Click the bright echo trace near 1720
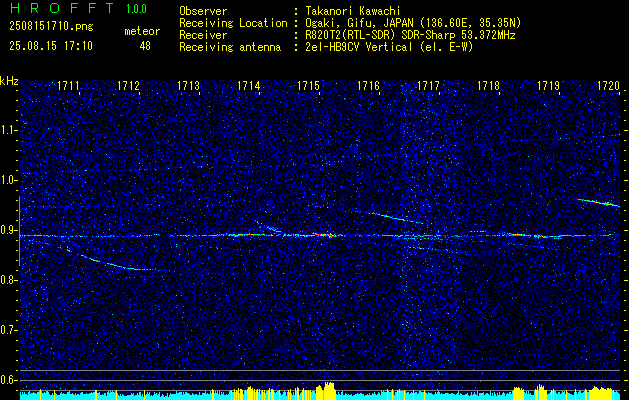 (600, 203)
